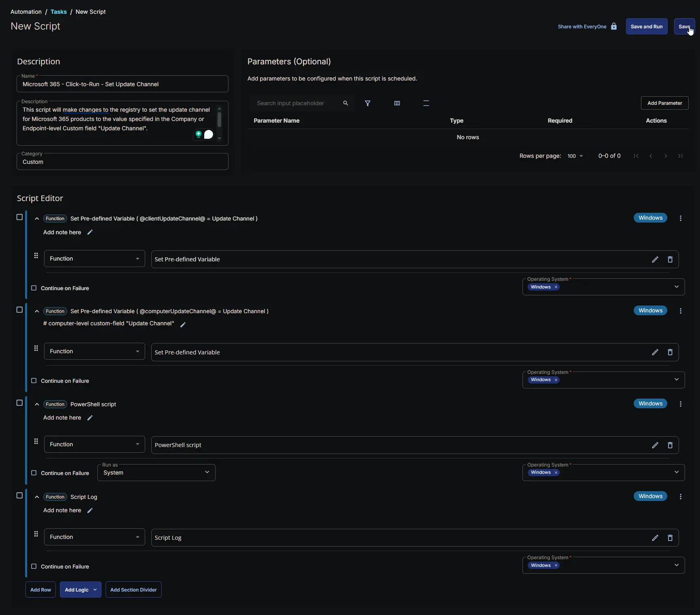This screenshot has height=615, width=700.
Task: Open the parameters column chooser icon
Action: pyautogui.click(x=397, y=103)
